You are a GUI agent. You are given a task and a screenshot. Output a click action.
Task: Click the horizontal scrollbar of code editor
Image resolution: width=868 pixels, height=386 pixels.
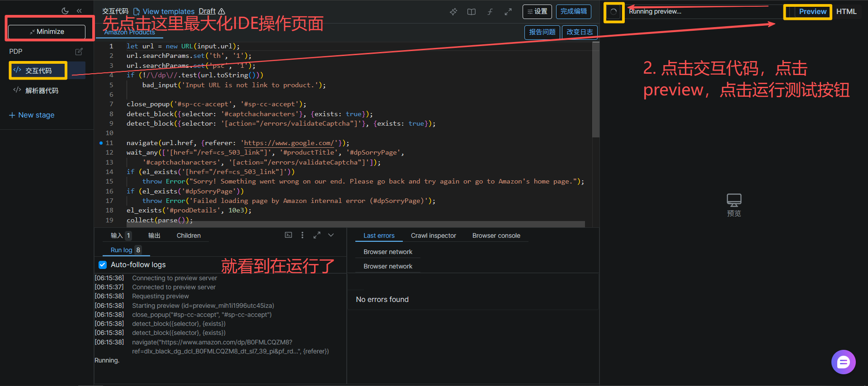(x=356, y=224)
